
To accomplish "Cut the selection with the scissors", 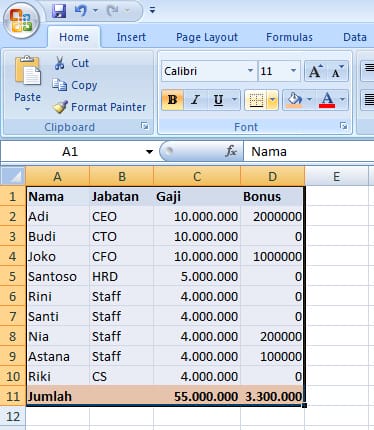I will pos(71,63).
